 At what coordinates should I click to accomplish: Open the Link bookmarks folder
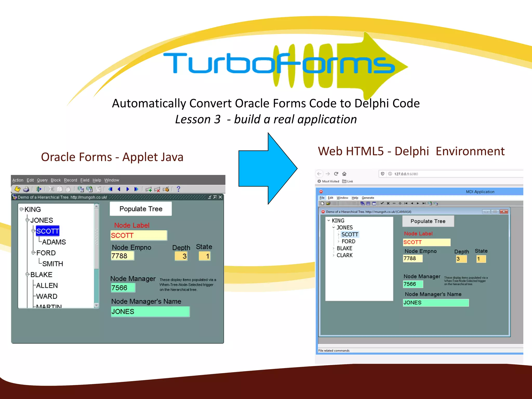point(348,181)
